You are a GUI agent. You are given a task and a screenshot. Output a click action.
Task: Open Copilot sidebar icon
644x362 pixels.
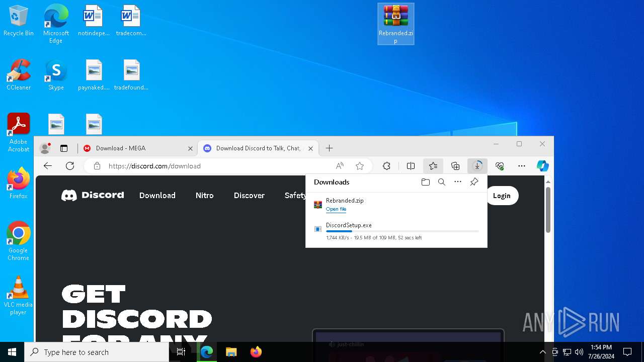click(543, 166)
